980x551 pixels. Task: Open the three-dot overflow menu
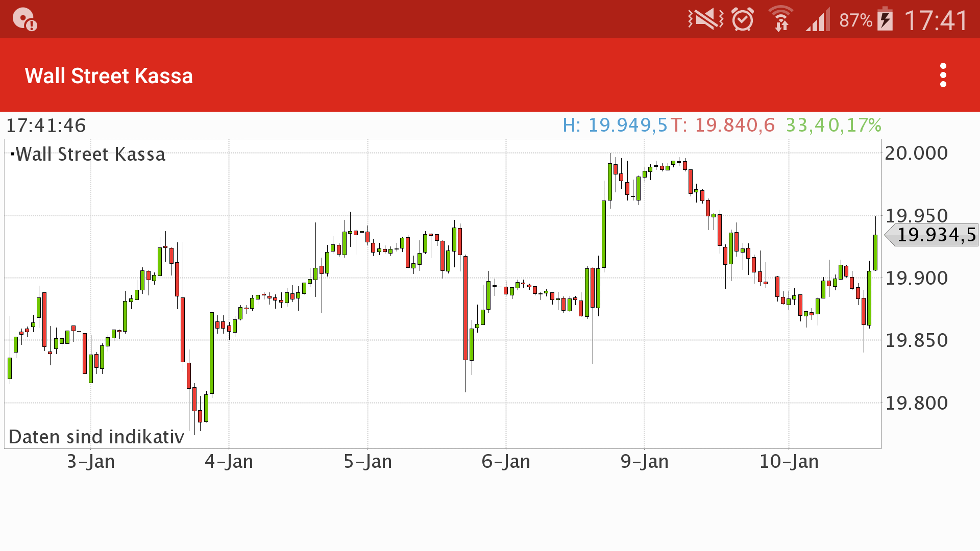[x=943, y=76]
